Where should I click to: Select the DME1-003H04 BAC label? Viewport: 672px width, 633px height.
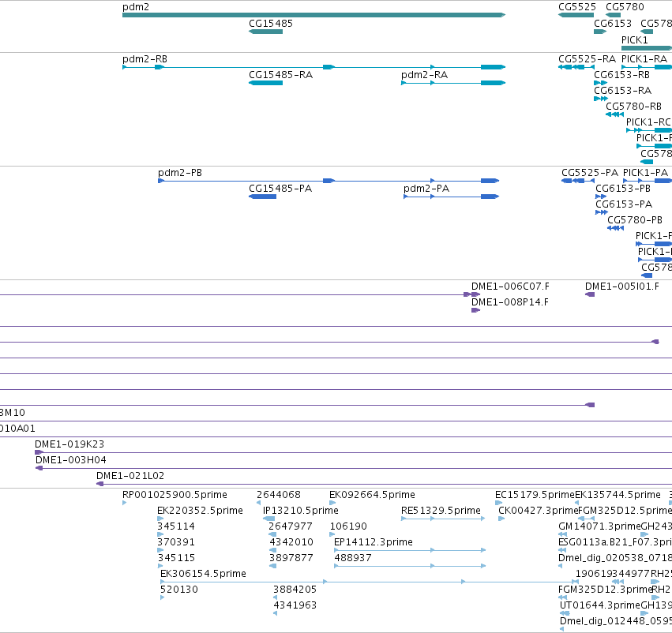pos(71,460)
